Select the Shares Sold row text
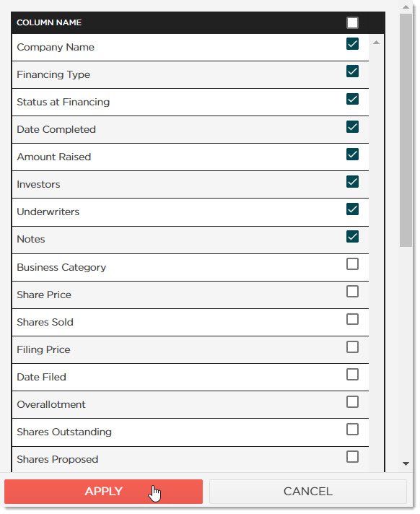 tap(45, 322)
